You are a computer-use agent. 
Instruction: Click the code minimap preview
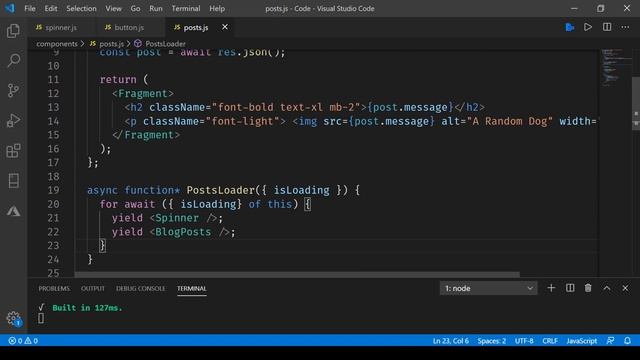coord(616,67)
